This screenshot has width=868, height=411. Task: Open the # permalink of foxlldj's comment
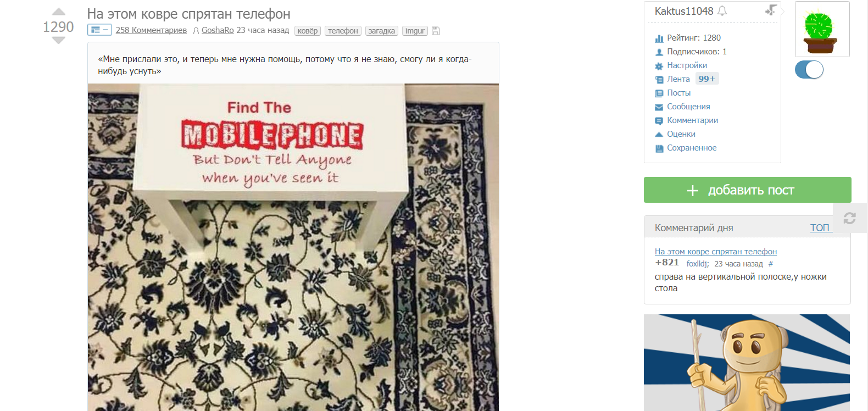point(771,264)
